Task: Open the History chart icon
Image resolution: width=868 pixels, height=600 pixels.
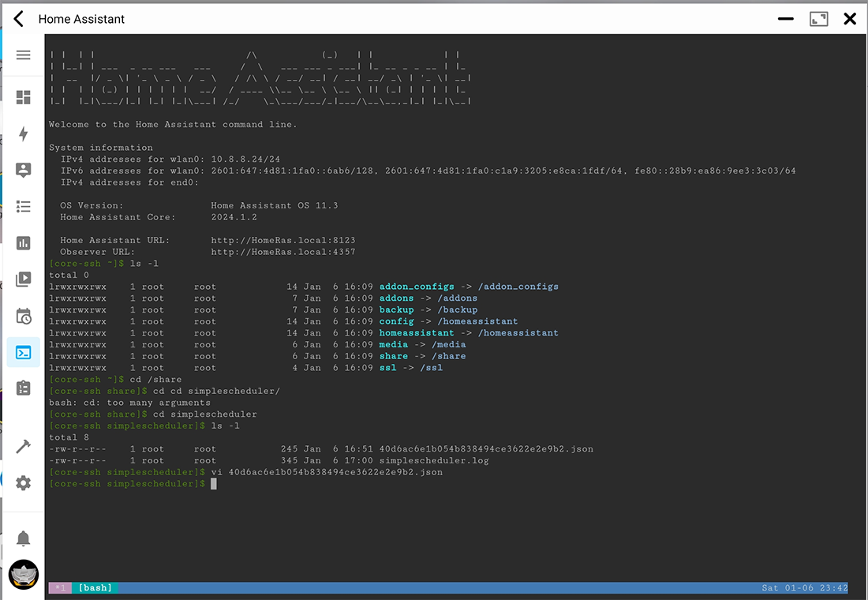Action: pyautogui.click(x=23, y=242)
